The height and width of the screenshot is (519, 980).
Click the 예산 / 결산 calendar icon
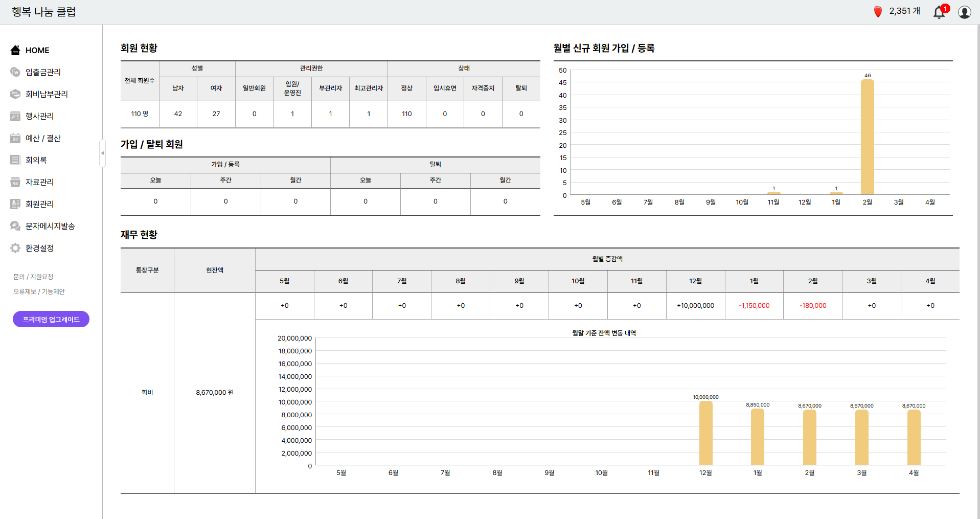pos(15,138)
